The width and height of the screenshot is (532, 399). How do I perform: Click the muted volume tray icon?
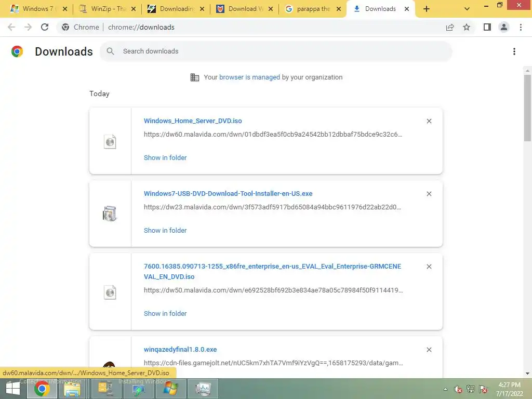tap(458, 389)
